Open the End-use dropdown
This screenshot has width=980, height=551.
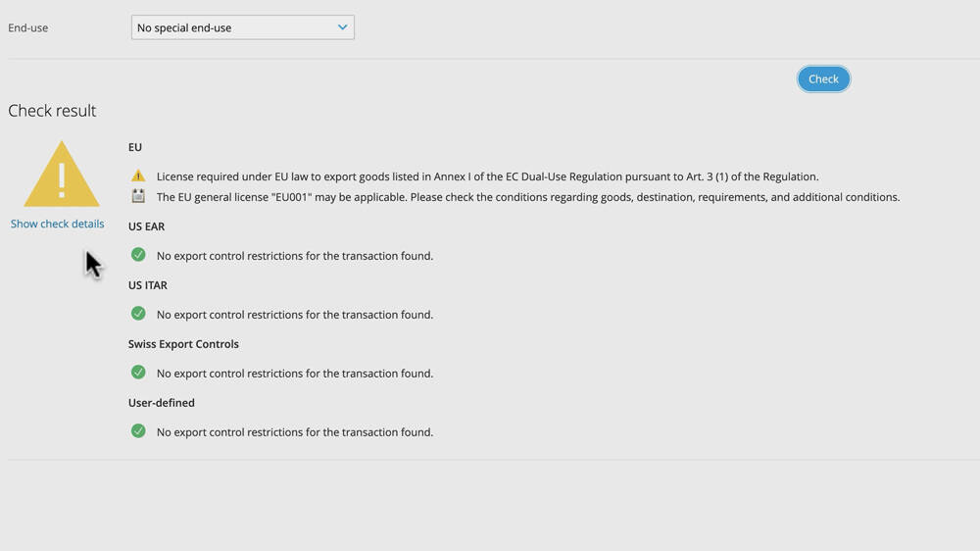pos(242,27)
